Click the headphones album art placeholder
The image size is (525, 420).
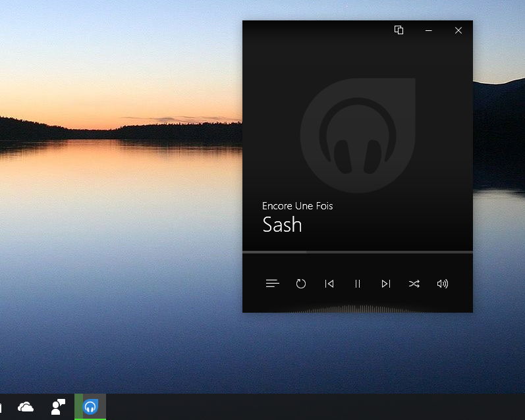pyautogui.click(x=358, y=135)
